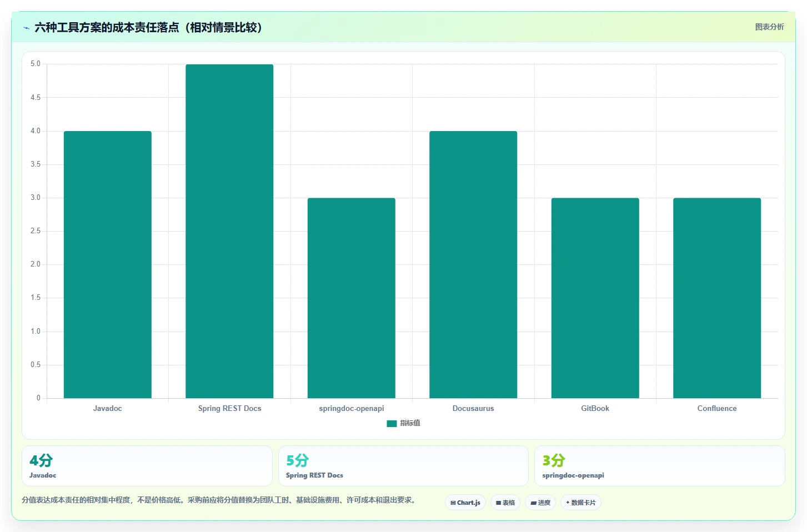This screenshot has width=807, height=532.
Task: Click the Javadoc bar in the chart
Action: pyautogui.click(x=107, y=264)
